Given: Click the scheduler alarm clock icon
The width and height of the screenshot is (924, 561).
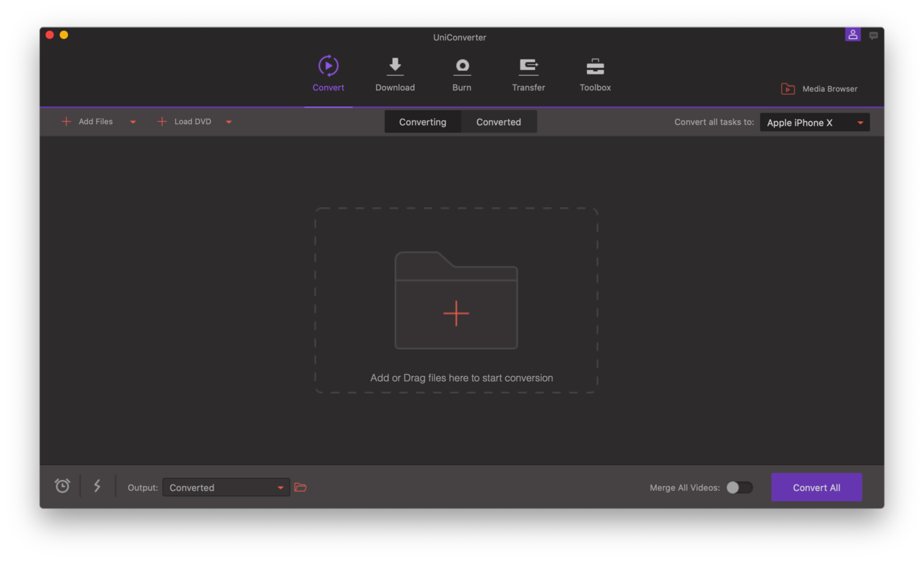Looking at the screenshot, I should [63, 486].
